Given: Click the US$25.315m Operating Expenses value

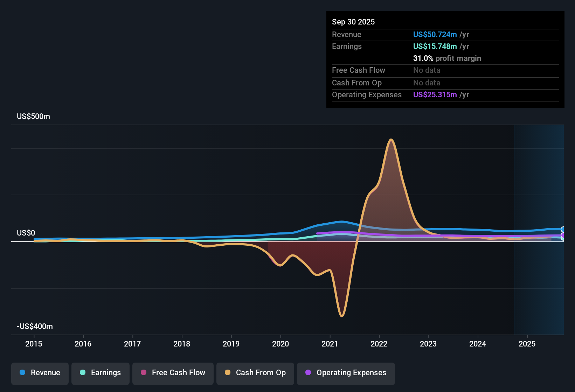Looking at the screenshot, I should (435, 94).
